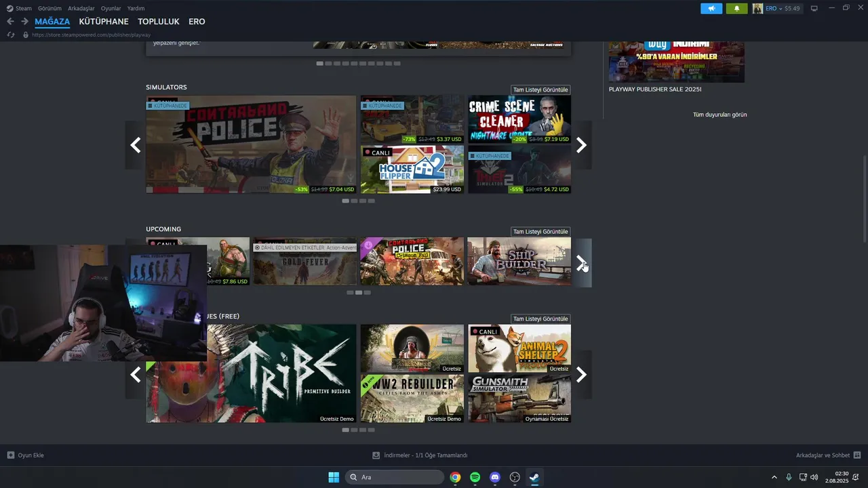View the full Simulators list

tap(540, 89)
